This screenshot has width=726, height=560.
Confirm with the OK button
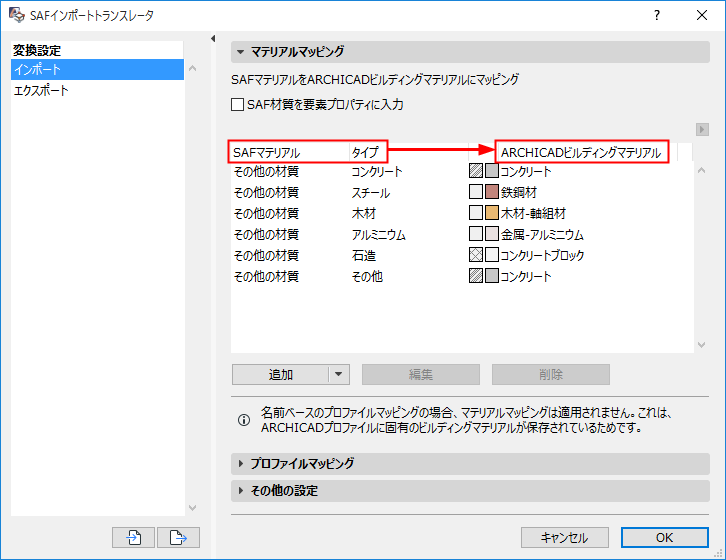pyautogui.click(x=664, y=537)
